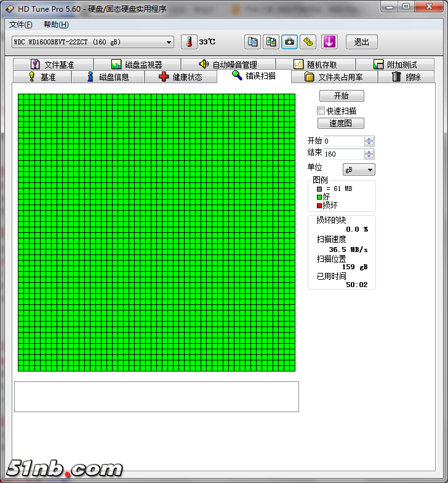Decrease the 结束 end value spinner
Screen dimensions: 448x483
coord(369,156)
